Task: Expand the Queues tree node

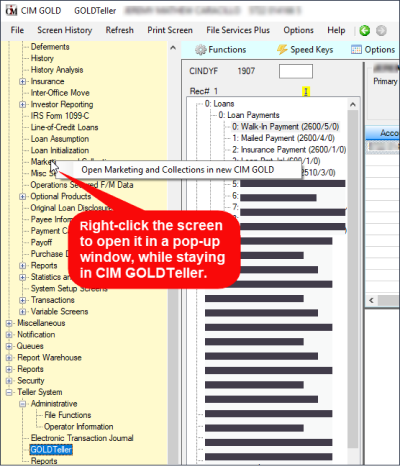Action: click(9, 346)
